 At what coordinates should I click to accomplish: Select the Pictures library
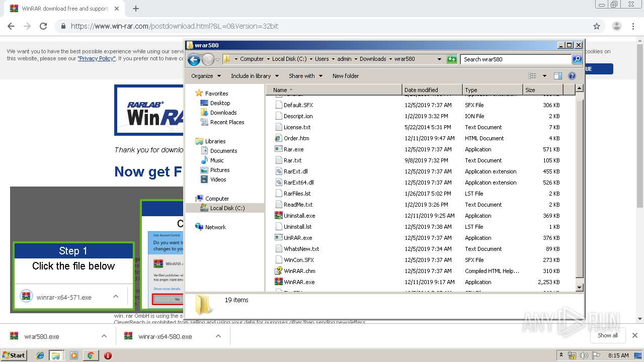click(220, 170)
